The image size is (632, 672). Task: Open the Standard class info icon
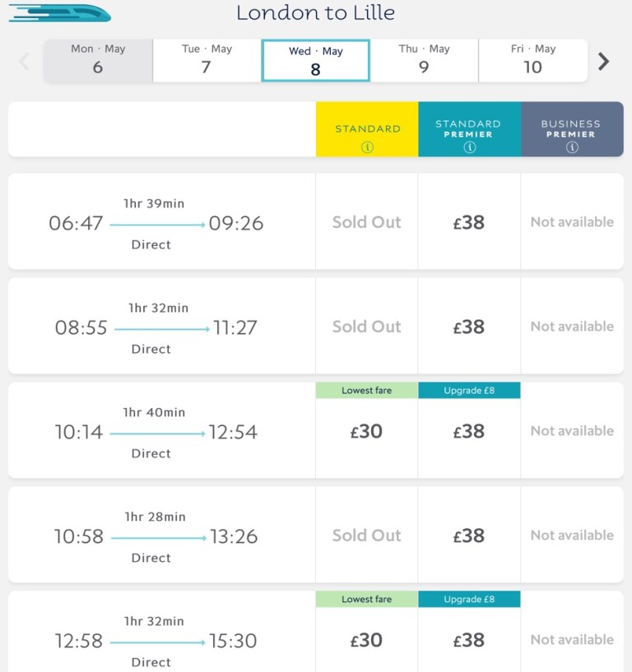(367, 147)
